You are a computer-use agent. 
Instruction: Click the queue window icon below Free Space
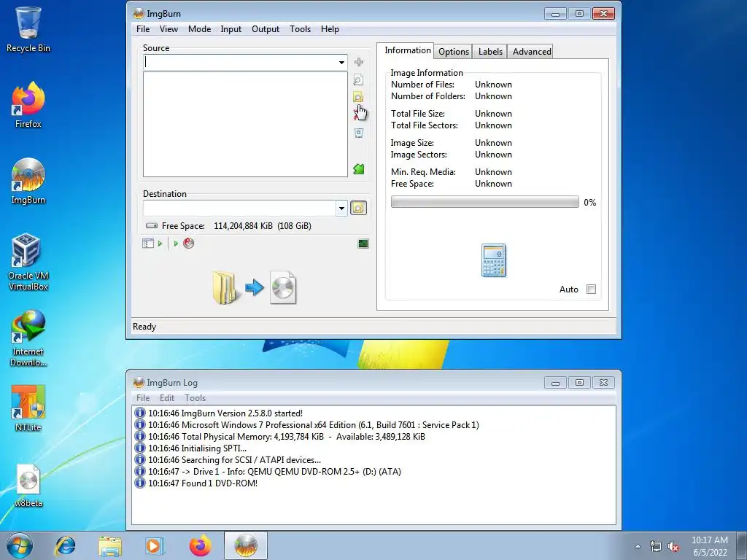pyautogui.click(x=147, y=244)
